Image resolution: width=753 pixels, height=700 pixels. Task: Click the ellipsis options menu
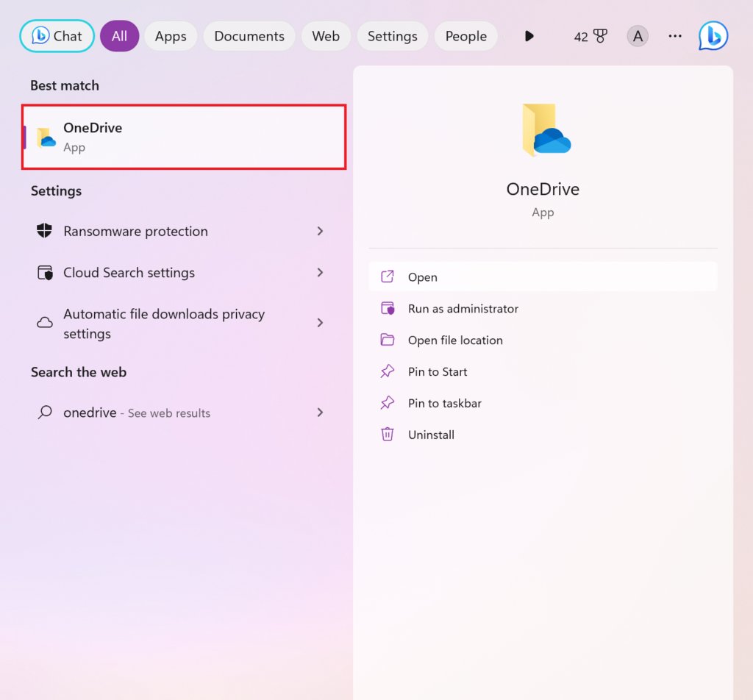(674, 35)
